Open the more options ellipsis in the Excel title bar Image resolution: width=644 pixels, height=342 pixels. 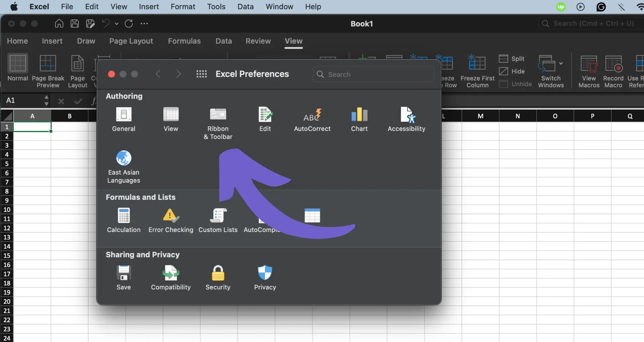point(144,23)
